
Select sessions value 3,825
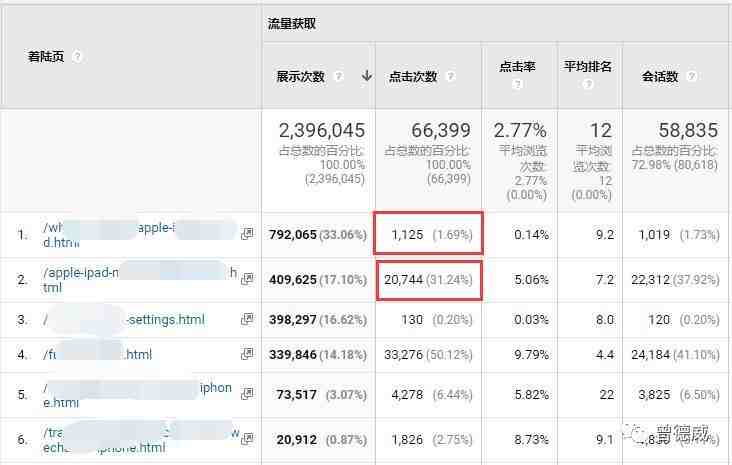point(654,395)
